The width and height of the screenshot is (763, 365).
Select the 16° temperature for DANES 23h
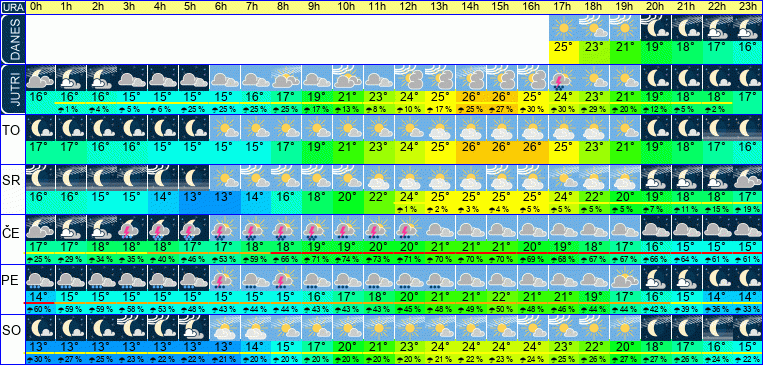(x=748, y=47)
